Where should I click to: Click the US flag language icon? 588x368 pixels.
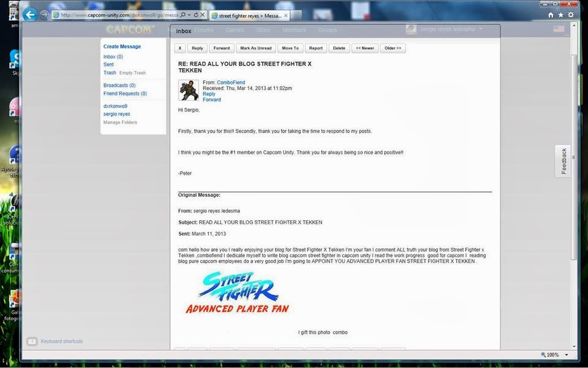559,29
